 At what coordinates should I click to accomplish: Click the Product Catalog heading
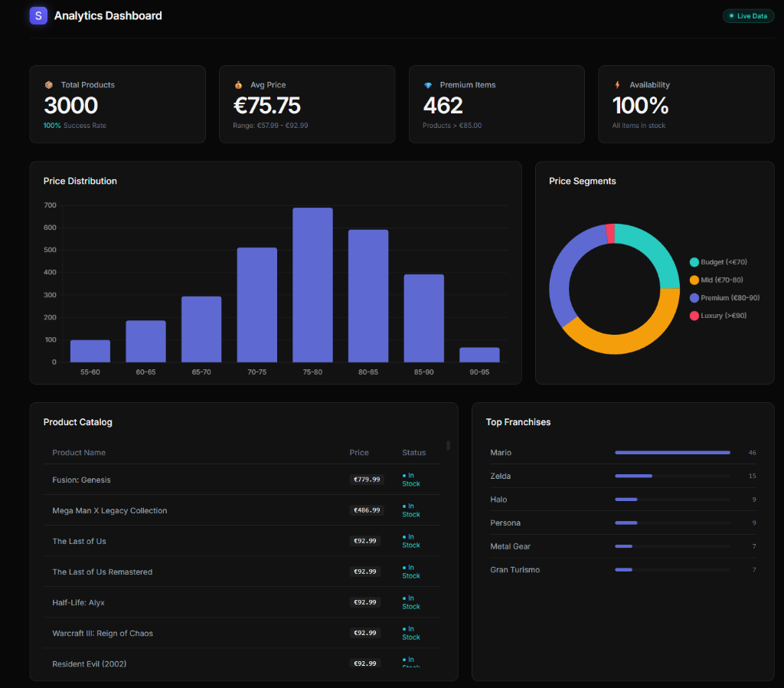78,422
